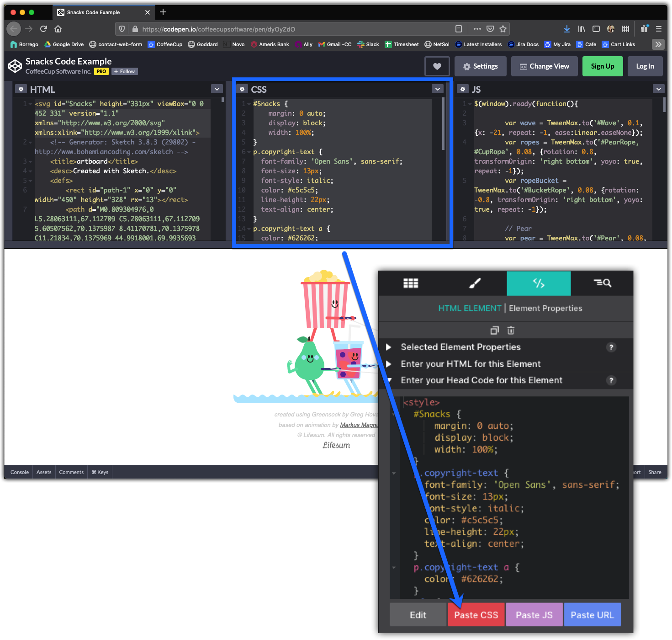Fold CSS line 6 copyright-text rule
672x640 pixels.
pos(249,152)
